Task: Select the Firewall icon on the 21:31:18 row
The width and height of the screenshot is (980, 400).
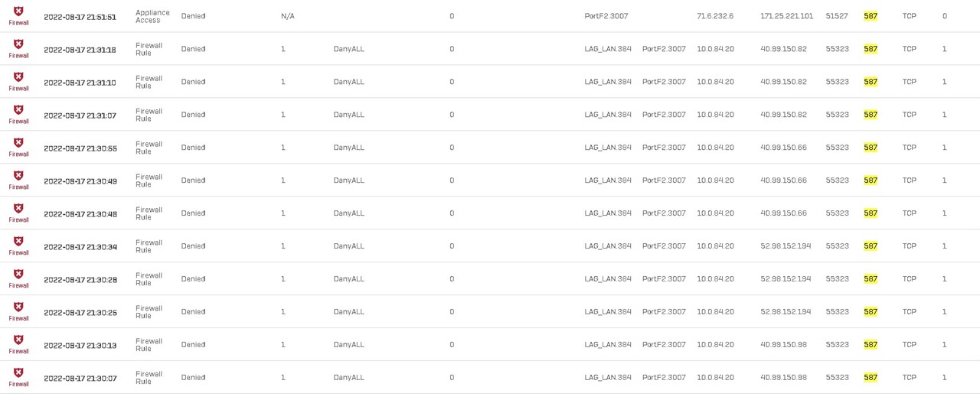Action: [18, 44]
